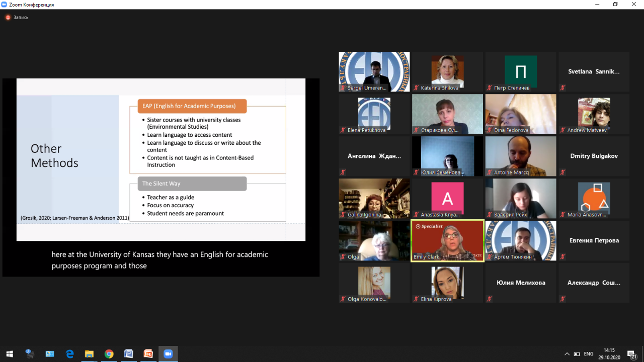Viewport: 644px width, 362px height.
Task: Expand the hidden system tray icons
Action: coord(567,354)
